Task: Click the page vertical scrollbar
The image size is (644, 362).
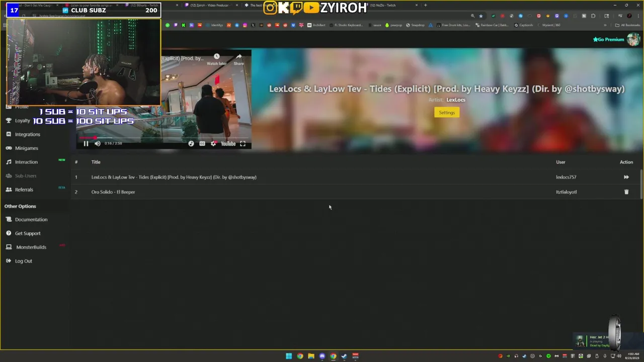Action: tap(641, 184)
